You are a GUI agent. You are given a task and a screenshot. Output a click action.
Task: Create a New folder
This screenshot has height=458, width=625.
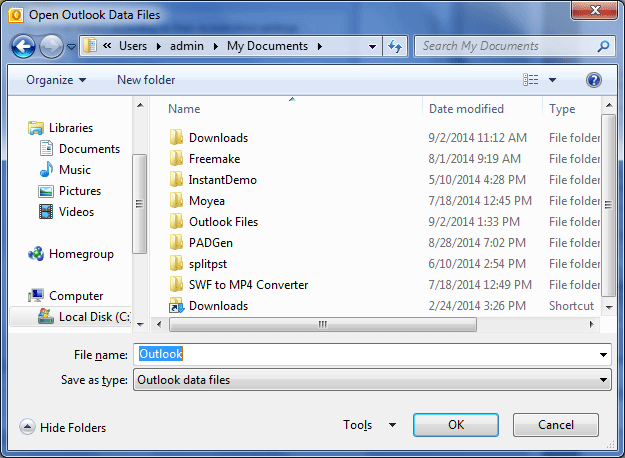click(x=146, y=80)
